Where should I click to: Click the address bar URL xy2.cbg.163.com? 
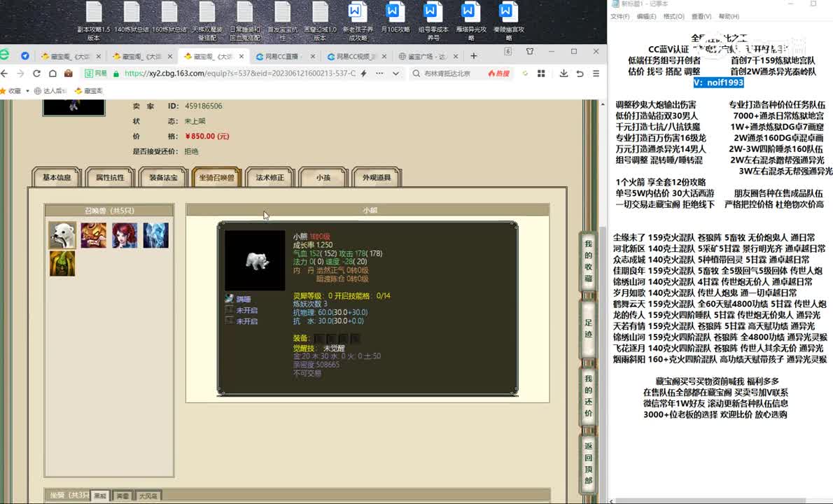tap(240, 73)
